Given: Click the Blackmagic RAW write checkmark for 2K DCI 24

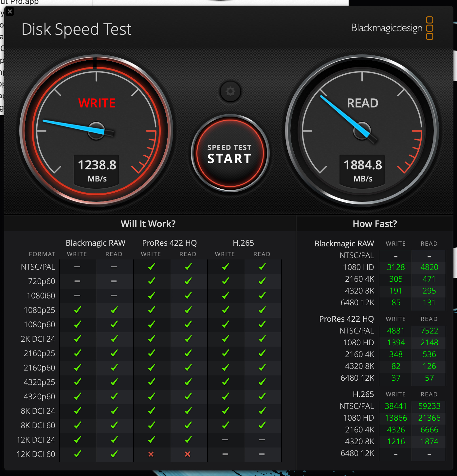Looking at the screenshot, I should click(78, 339).
